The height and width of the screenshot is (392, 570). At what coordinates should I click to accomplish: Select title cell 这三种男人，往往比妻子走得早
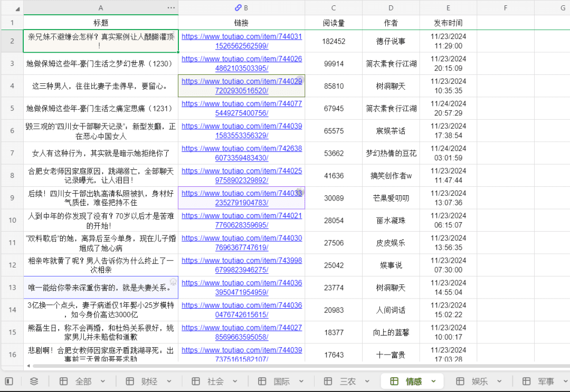coord(101,86)
